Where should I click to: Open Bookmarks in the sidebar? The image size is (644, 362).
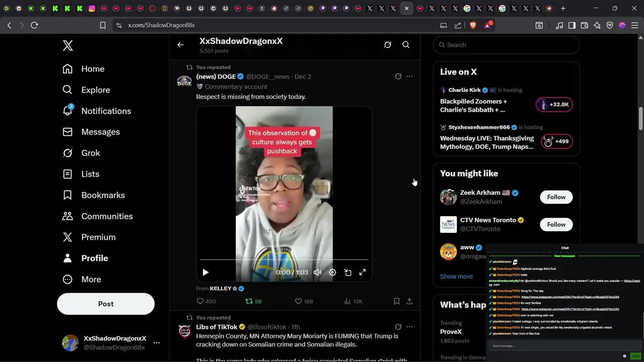tap(94, 195)
